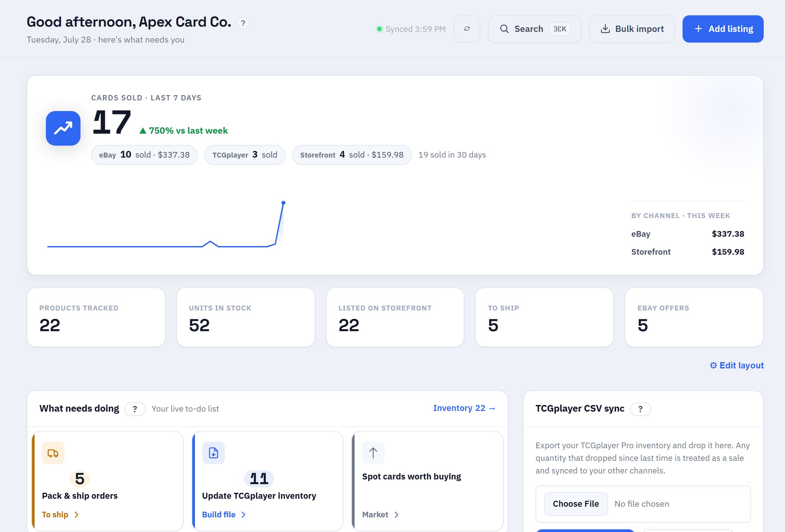Open the Search box
The width and height of the screenshot is (785, 532).
click(x=535, y=29)
